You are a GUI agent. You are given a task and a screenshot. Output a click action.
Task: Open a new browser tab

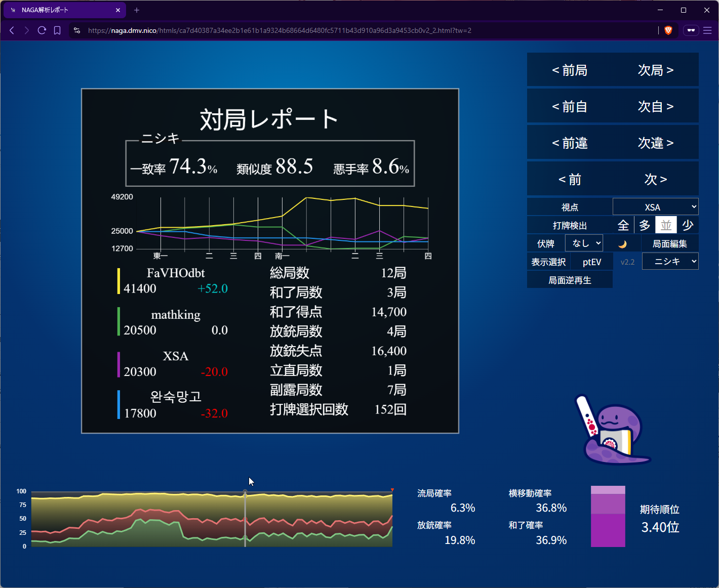(x=137, y=10)
